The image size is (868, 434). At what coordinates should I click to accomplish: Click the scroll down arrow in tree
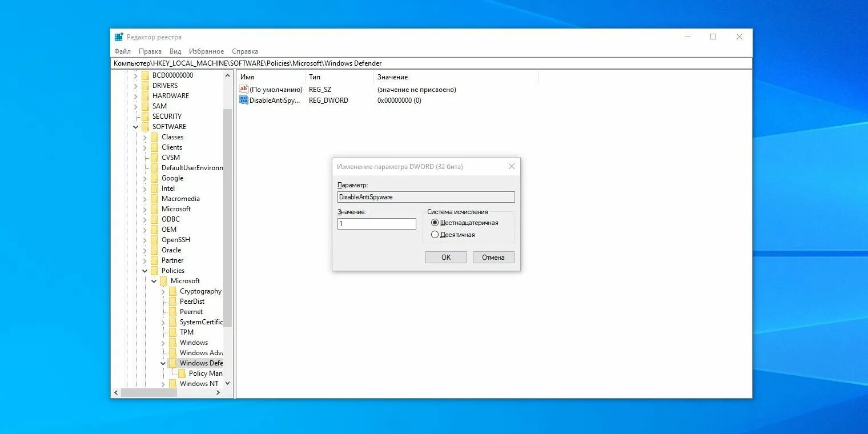click(228, 383)
